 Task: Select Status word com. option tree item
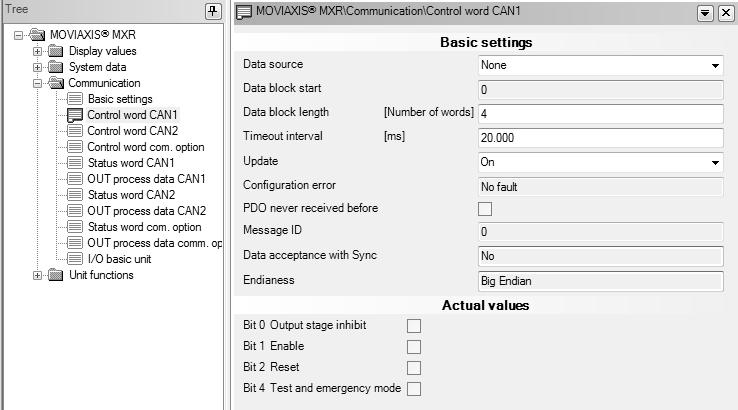point(144,227)
